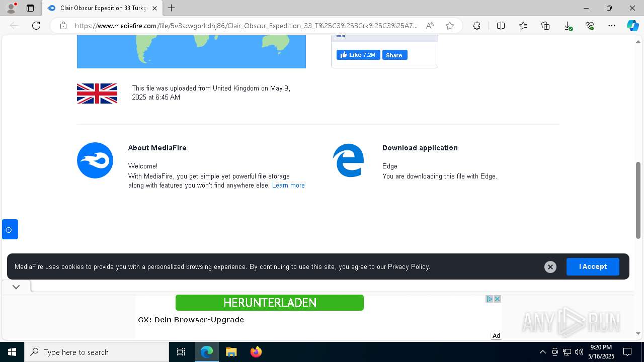Open the blue floating settings widget

tap(10, 229)
